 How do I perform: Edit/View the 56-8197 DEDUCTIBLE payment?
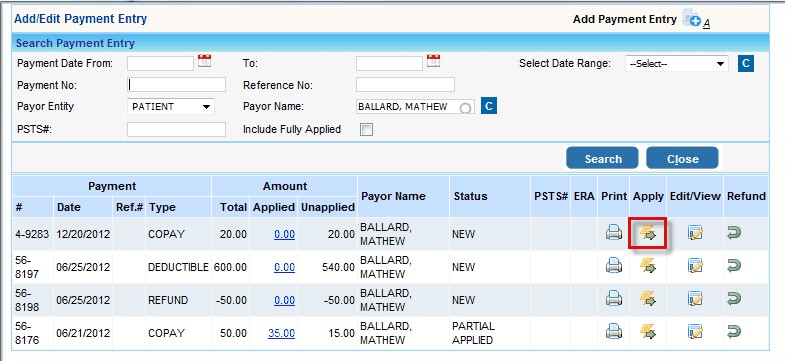[x=695, y=266]
